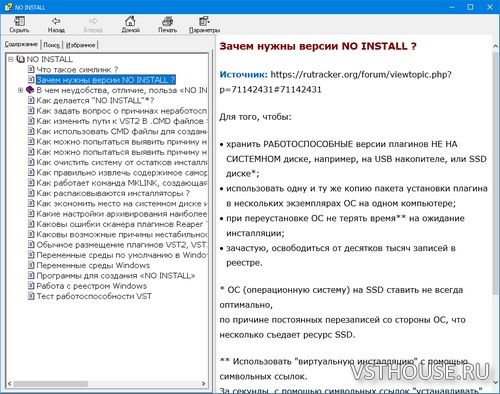500x394 pixels.
Task: Switch to the Избранное tab
Action: tap(80, 45)
